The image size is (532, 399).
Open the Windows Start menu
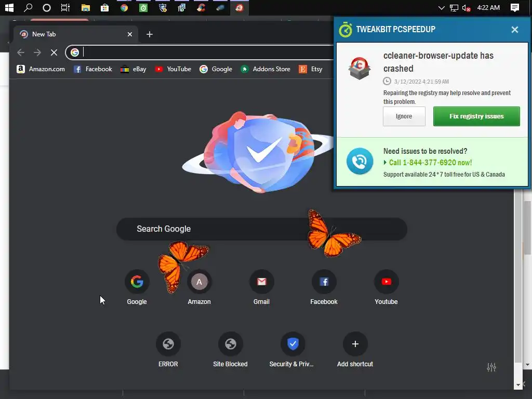point(9,7)
